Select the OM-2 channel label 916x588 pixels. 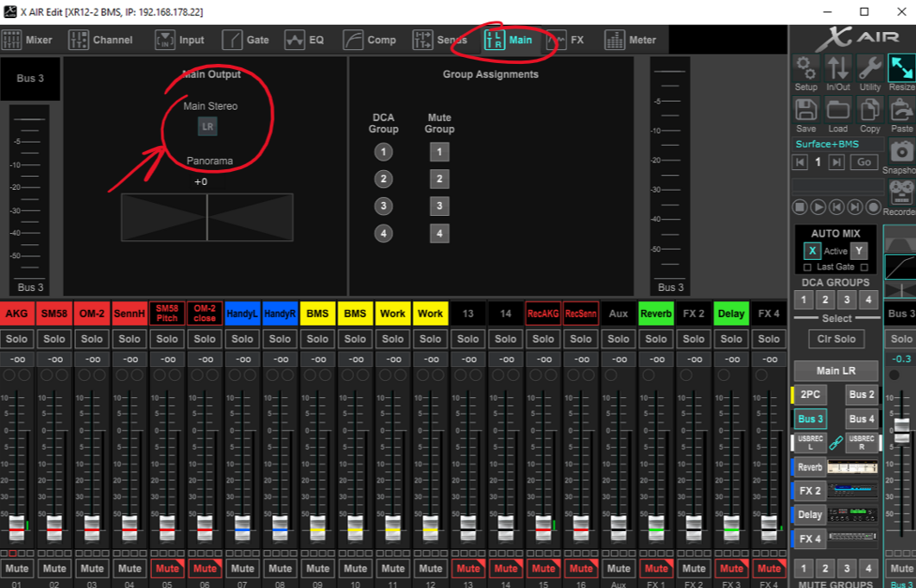(x=92, y=313)
